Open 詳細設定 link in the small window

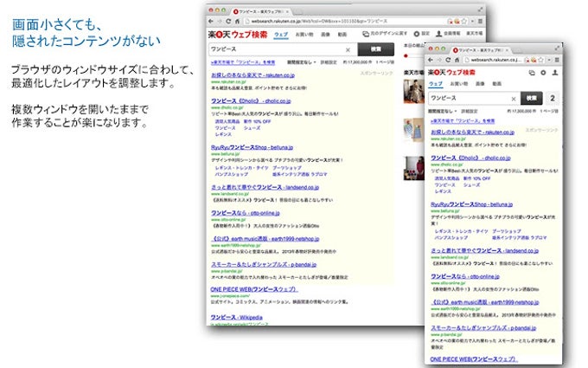(470, 112)
